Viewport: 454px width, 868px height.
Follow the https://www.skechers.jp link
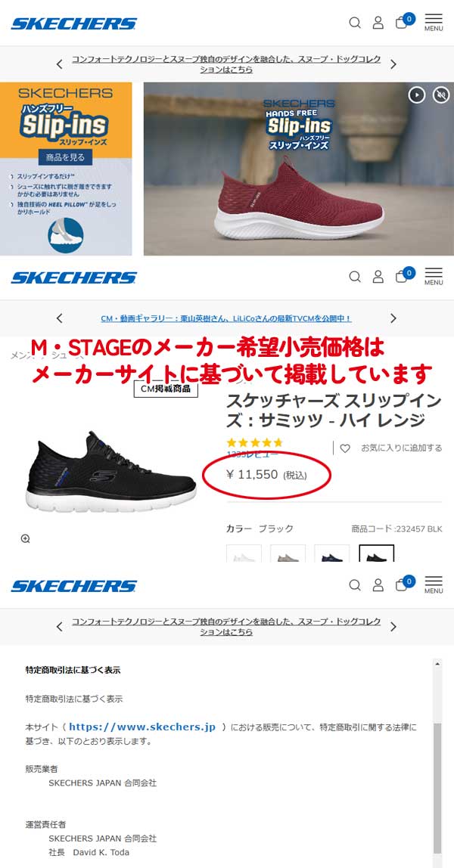142,727
